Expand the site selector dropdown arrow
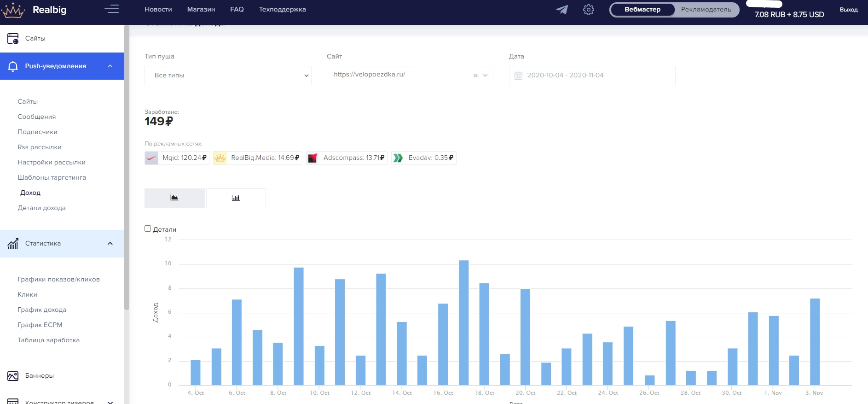 485,76
